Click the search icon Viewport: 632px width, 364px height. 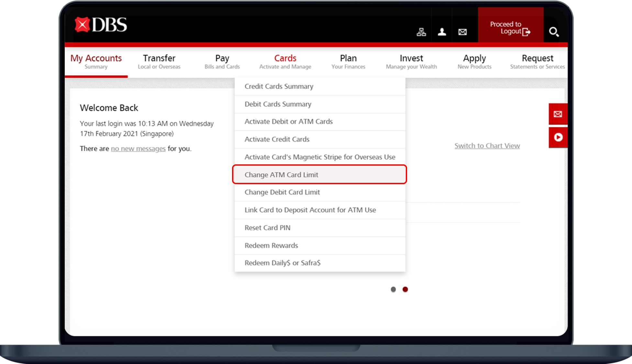(556, 32)
